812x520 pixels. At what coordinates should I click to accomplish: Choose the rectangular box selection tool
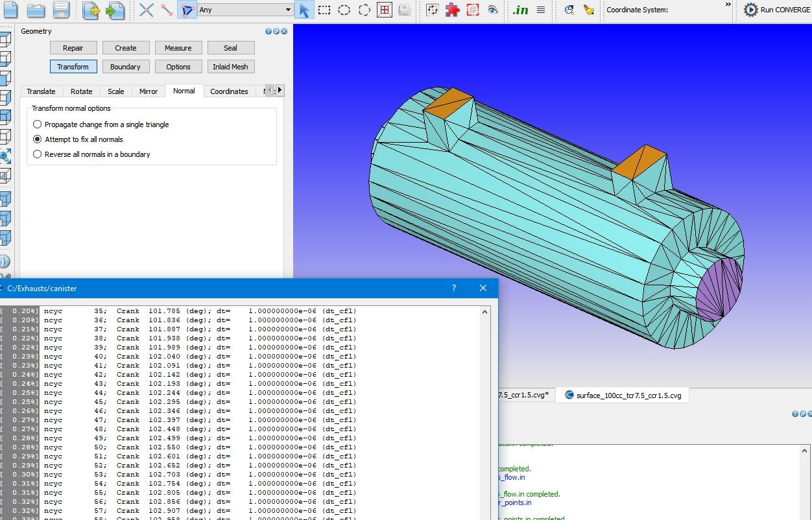click(324, 10)
